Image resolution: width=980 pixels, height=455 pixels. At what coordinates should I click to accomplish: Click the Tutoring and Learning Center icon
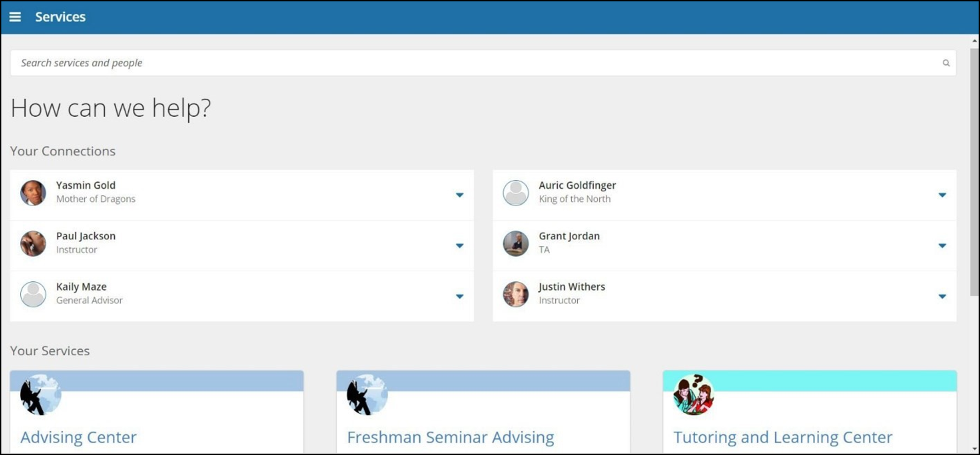[694, 394]
